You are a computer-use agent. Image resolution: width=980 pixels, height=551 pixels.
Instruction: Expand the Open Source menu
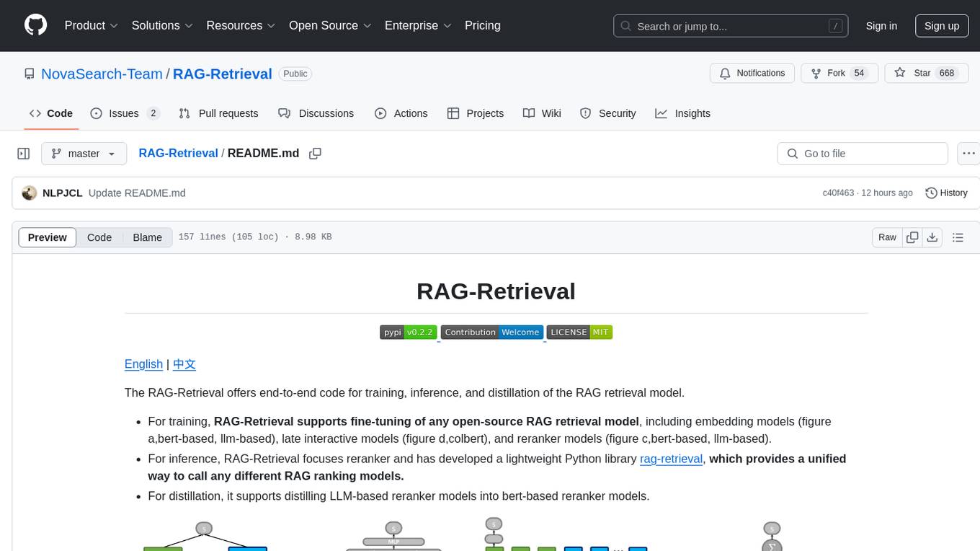(x=330, y=25)
